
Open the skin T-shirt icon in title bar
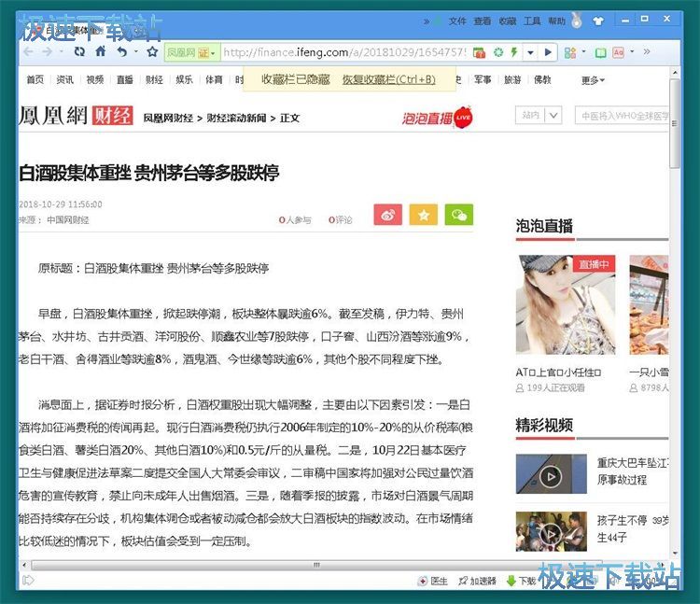point(598,21)
